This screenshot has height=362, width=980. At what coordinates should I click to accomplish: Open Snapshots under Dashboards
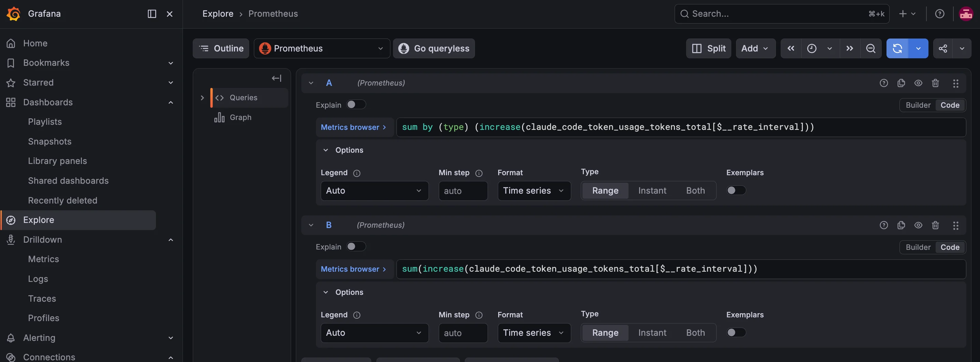coord(50,141)
